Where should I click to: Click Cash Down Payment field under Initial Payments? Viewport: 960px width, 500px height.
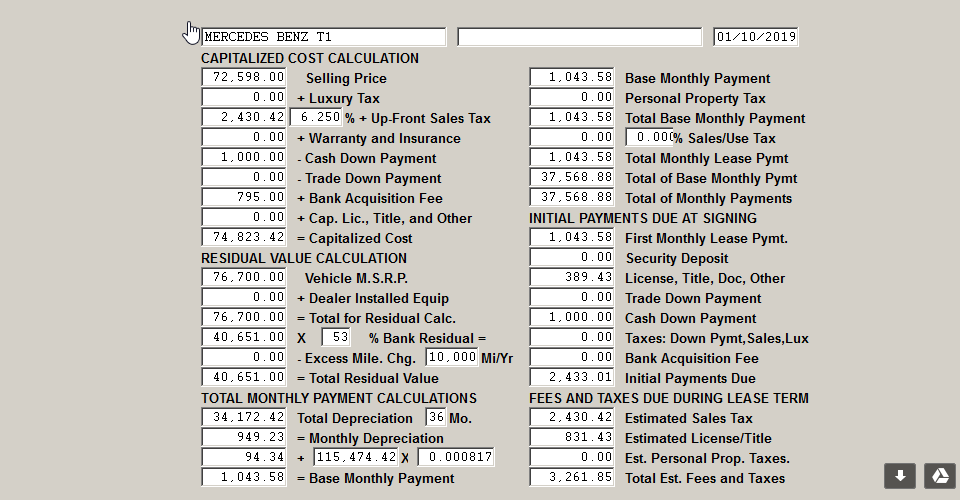[x=572, y=317]
